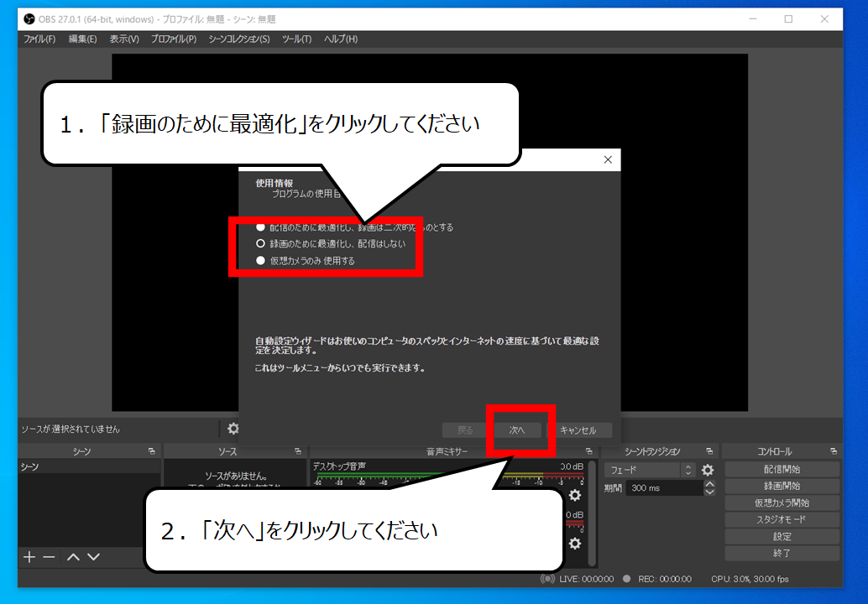The height and width of the screenshot is (604, 868).
Task: Click the 音声ミキサー vertical scrollbar
Action: pos(593,513)
